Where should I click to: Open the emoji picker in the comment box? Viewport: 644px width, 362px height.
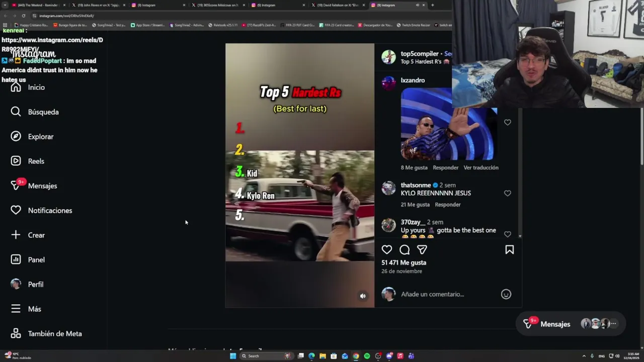[x=506, y=294]
